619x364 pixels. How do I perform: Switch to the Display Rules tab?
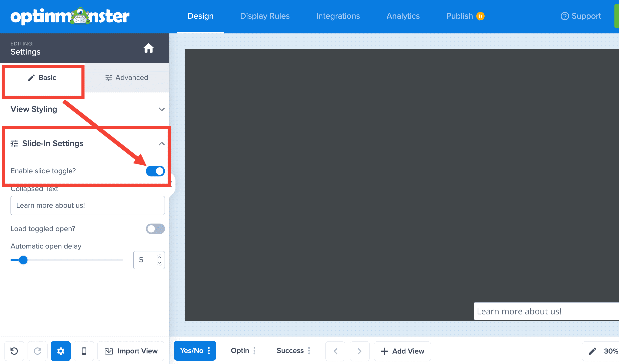pyautogui.click(x=265, y=16)
